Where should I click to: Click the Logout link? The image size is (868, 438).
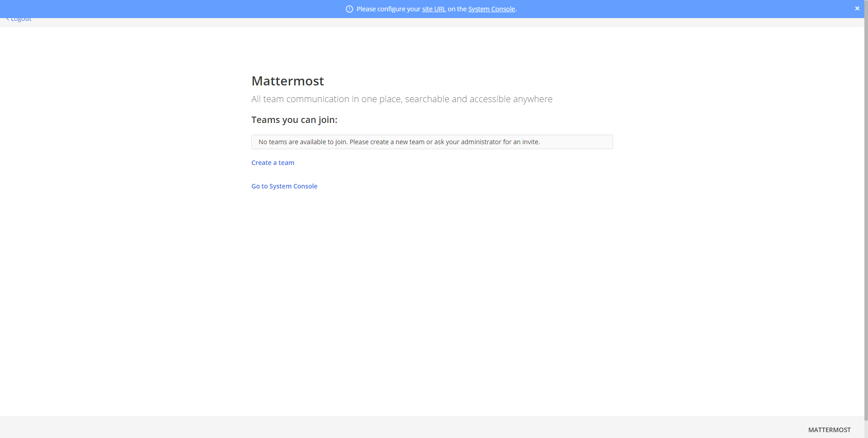coord(19,19)
